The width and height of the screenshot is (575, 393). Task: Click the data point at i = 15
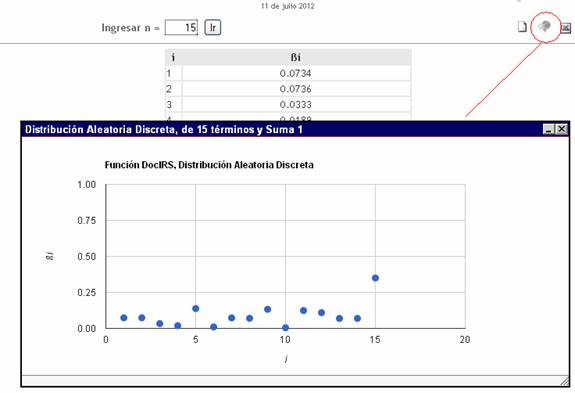[x=375, y=278]
